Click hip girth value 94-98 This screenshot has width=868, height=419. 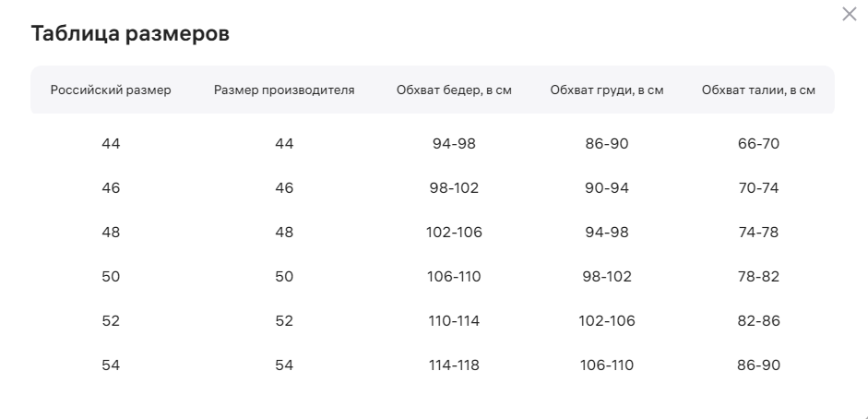click(x=454, y=144)
